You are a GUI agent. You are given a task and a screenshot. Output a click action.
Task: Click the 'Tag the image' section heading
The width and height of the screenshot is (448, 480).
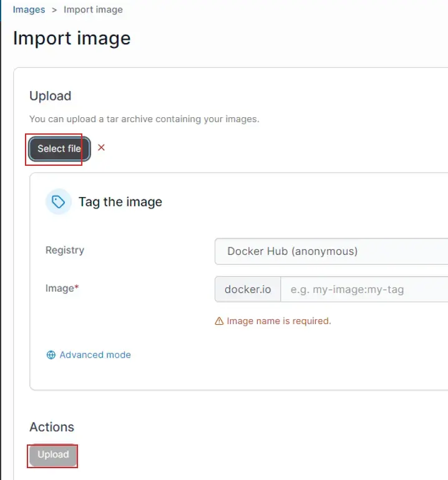[120, 202]
